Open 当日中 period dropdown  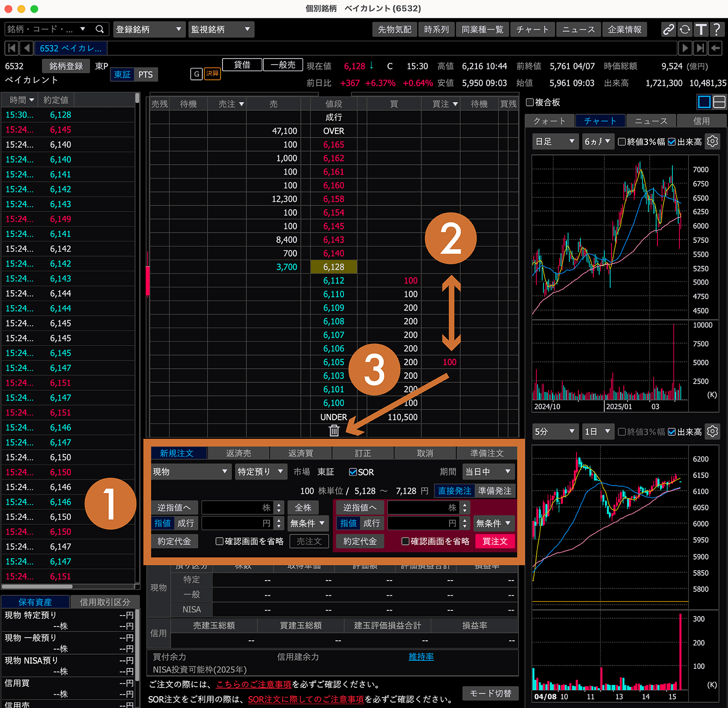click(488, 472)
